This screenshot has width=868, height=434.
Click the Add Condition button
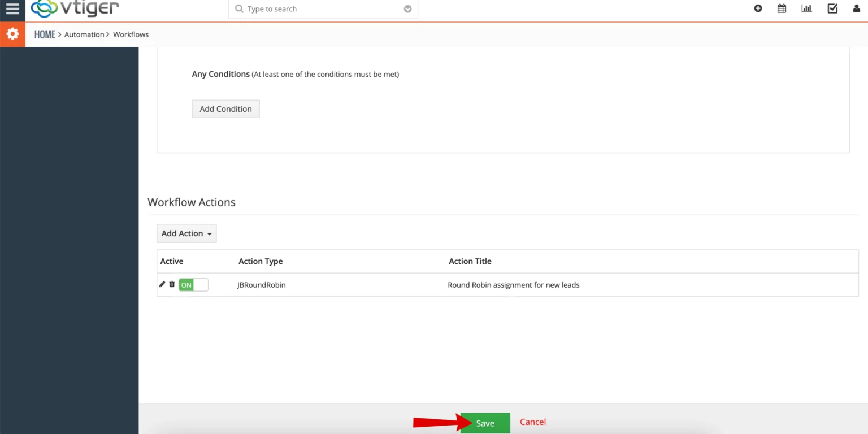[225, 108]
